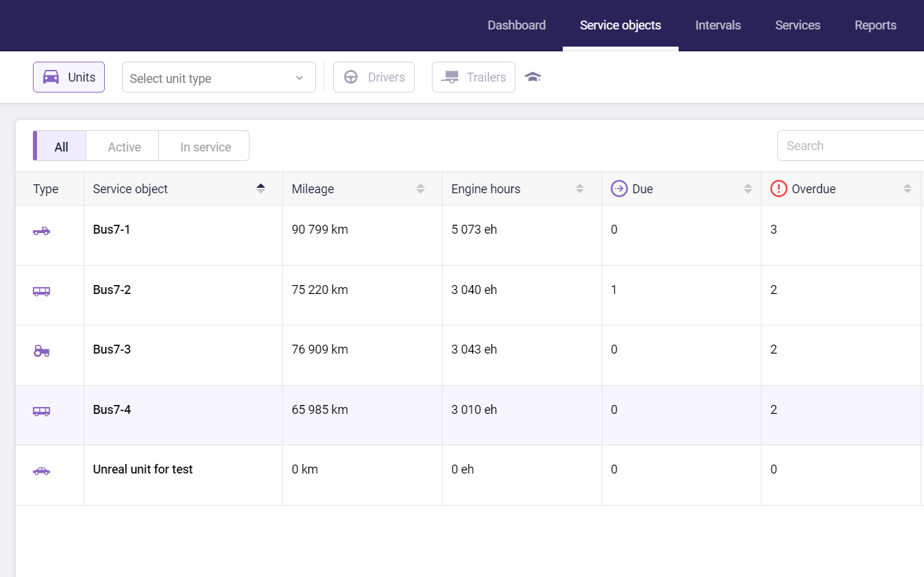Screen dimensions: 924x577
Task: Click the graduation cap icon beside Trailers
Action: pyautogui.click(x=533, y=77)
